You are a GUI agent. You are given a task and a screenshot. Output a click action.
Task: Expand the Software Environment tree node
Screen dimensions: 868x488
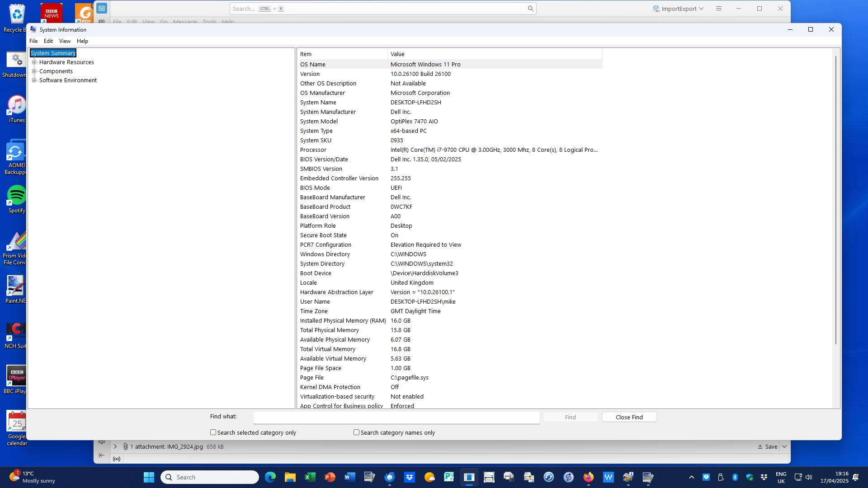[x=35, y=80]
